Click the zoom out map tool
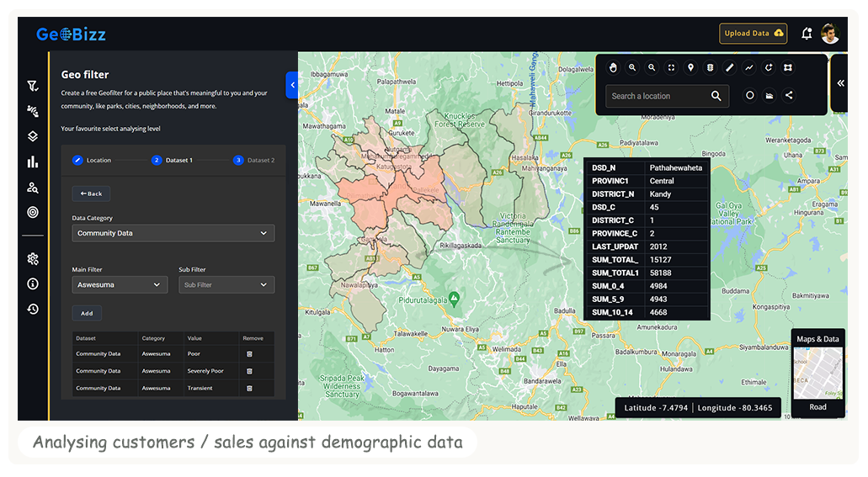Screen dimensions: 868x477 coord(652,67)
